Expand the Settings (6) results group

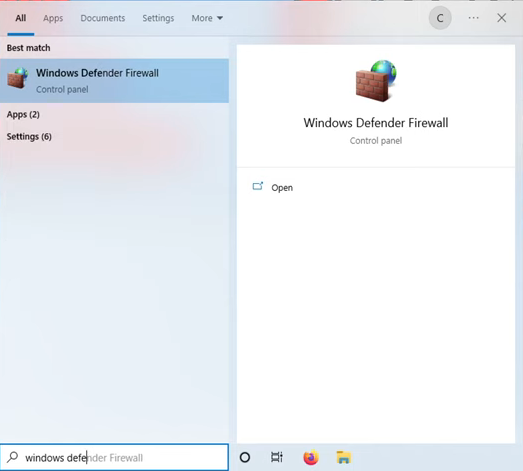coord(29,136)
